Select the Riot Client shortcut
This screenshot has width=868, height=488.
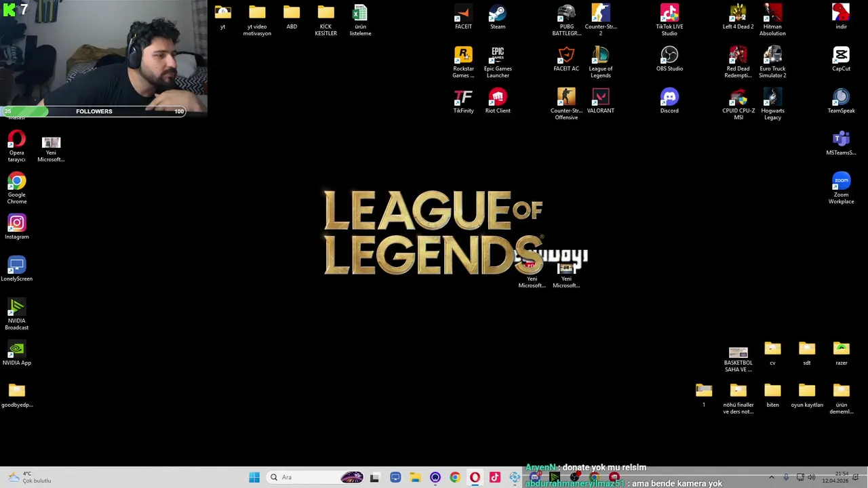point(498,102)
